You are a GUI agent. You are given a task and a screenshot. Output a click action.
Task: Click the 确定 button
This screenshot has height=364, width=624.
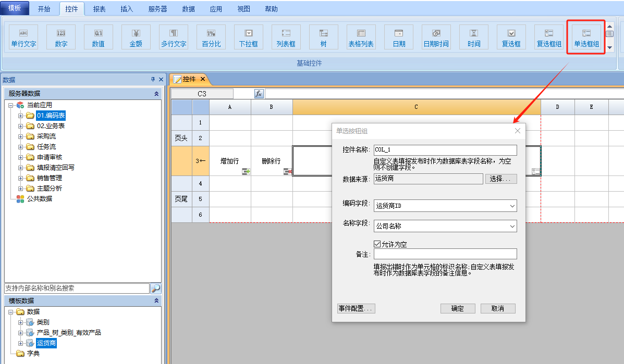(x=457, y=308)
